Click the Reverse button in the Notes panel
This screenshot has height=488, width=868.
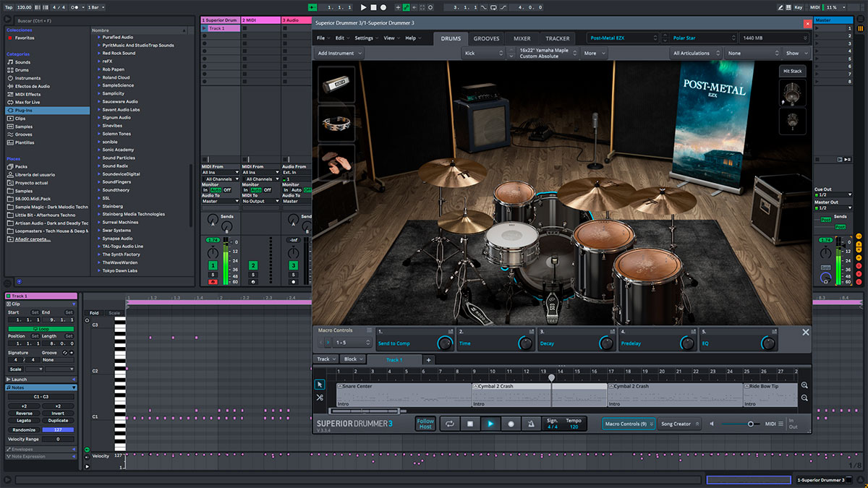click(24, 414)
